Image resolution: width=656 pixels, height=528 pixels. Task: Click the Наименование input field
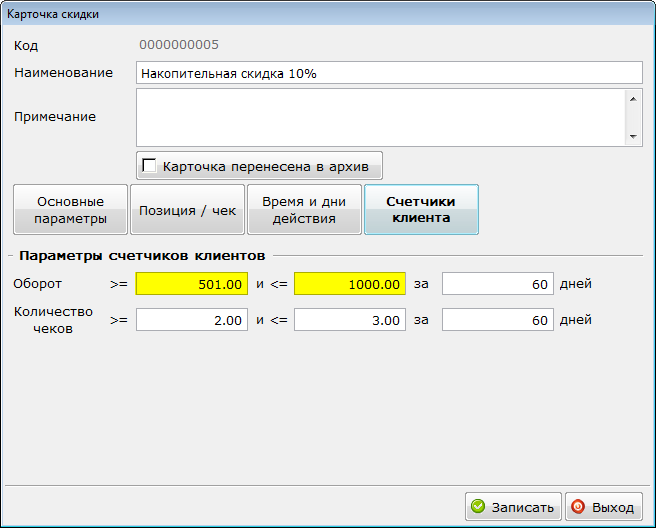[389, 73]
